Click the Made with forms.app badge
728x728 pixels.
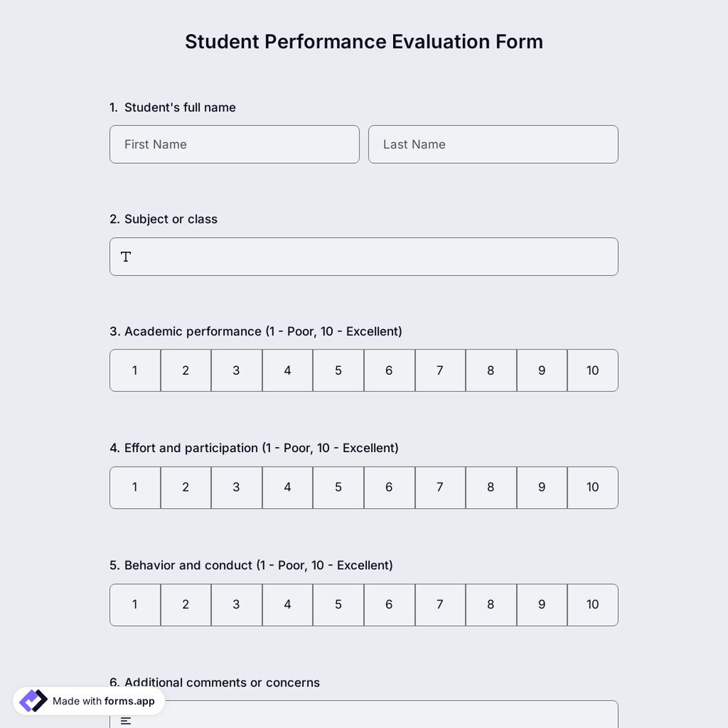(87, 701)
